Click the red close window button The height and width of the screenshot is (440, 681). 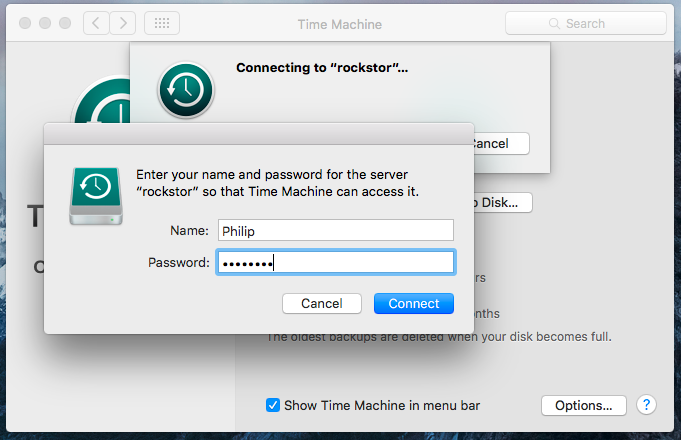[x=25, y=23]
